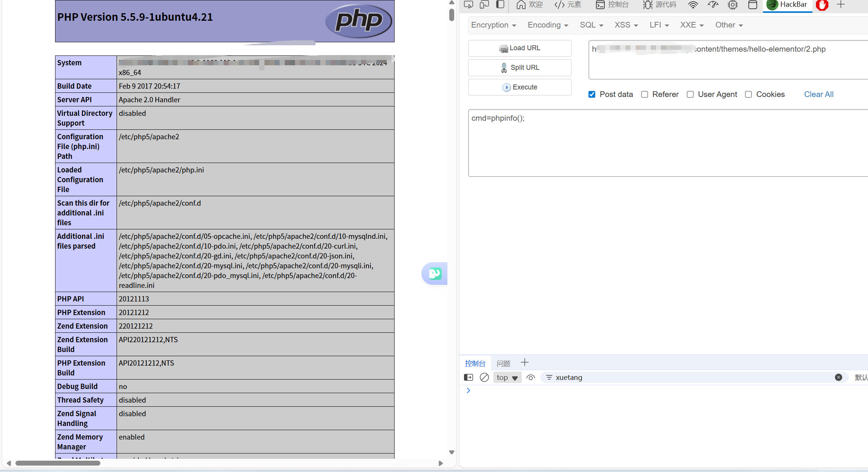Click into the HackBar URL field
The image size is (868, 472).
pos(728,60)
